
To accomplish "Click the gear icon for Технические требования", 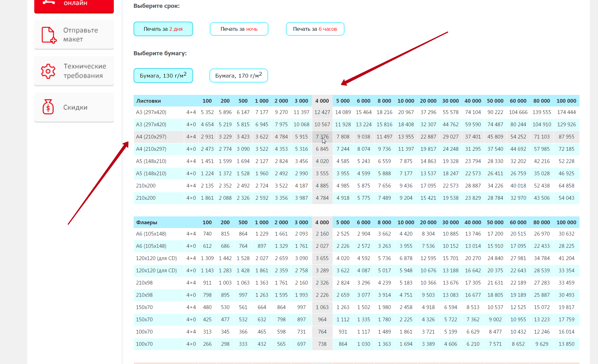I will [x=48, y=71].
